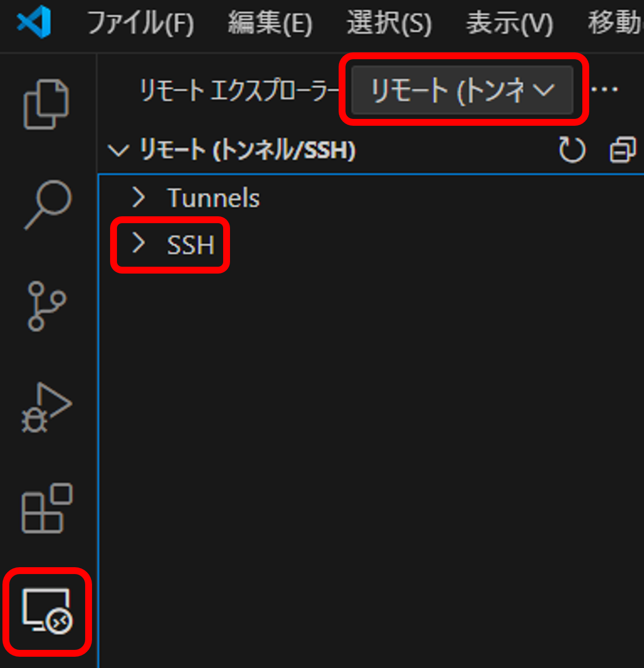644x668 pixels.
Task: Open the 選択(S) menu
Action: 389,23
